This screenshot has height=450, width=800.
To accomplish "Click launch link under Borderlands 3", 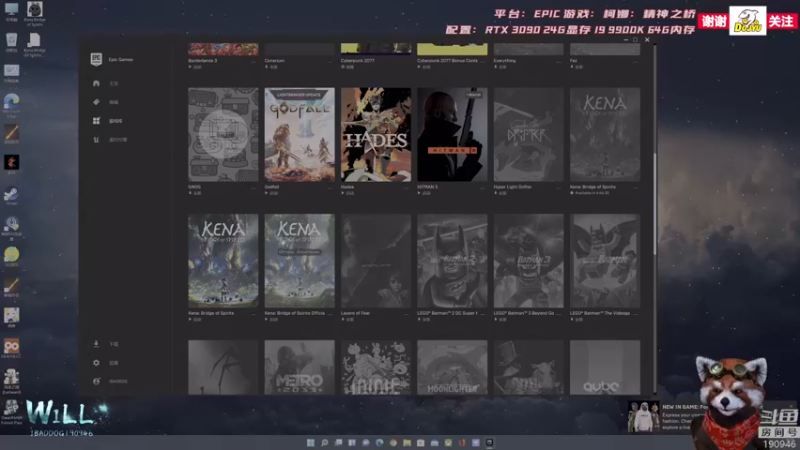I will (x=195, y=67).
